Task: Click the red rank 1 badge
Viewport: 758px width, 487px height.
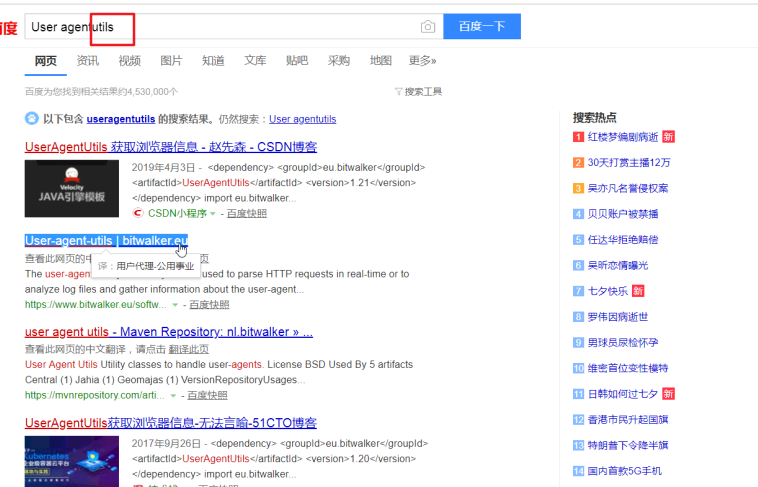Action: pyautogui.click(x=578, y=137)
